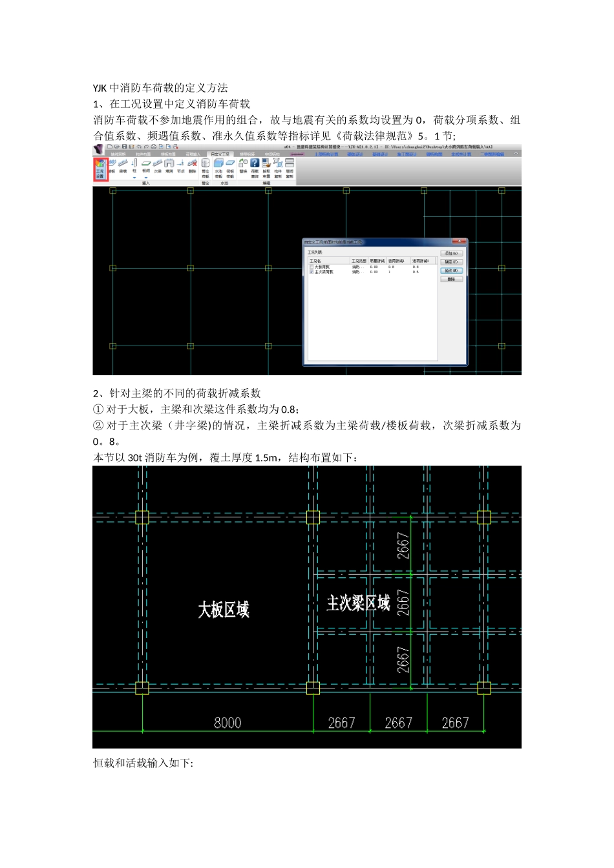The height and width of the screenshot is (868, 614).
Task: Open the 上部结构计算 module link
Action: [326, 154]
